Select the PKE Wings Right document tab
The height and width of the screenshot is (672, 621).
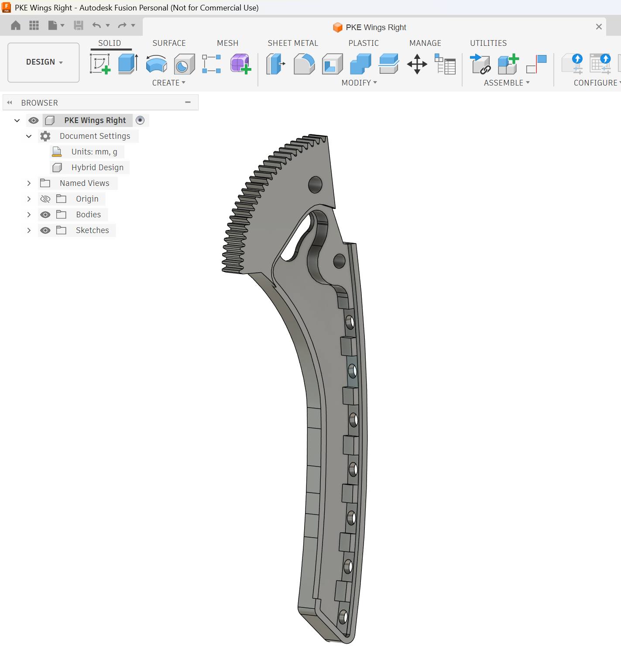[x=370, y=27]
